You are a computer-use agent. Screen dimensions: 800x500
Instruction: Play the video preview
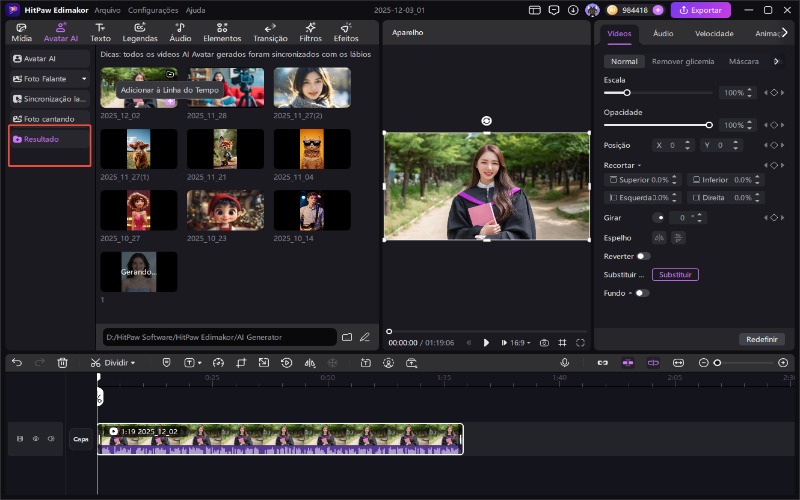pos(486,342)
